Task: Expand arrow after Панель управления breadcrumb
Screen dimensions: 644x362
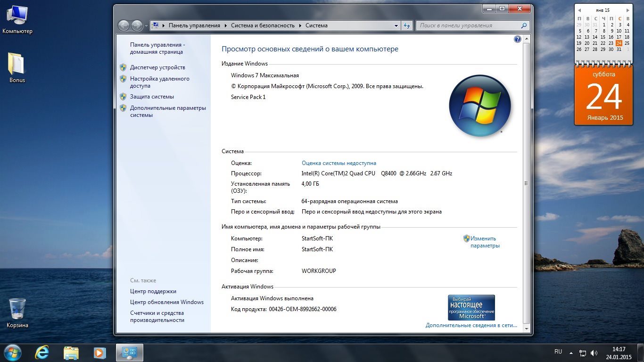Action: pos(226,25)
